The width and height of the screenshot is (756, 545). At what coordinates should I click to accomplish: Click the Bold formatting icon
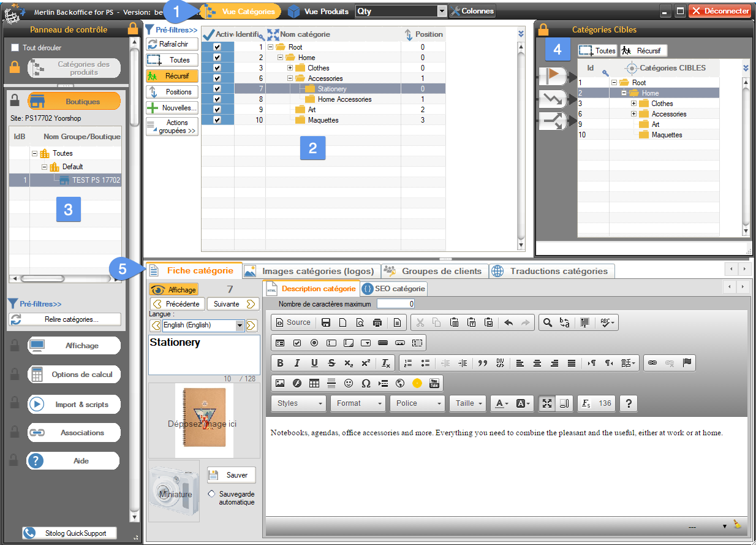[x=280, y=363]
